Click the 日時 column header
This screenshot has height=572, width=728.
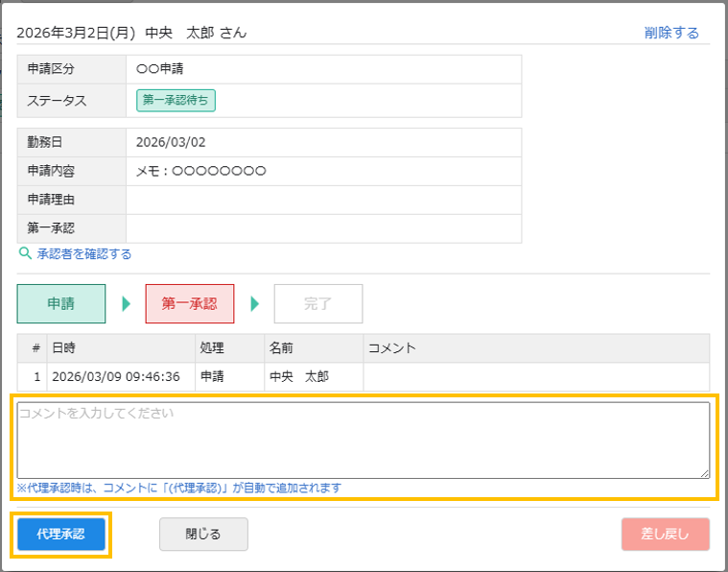point(121,348)
